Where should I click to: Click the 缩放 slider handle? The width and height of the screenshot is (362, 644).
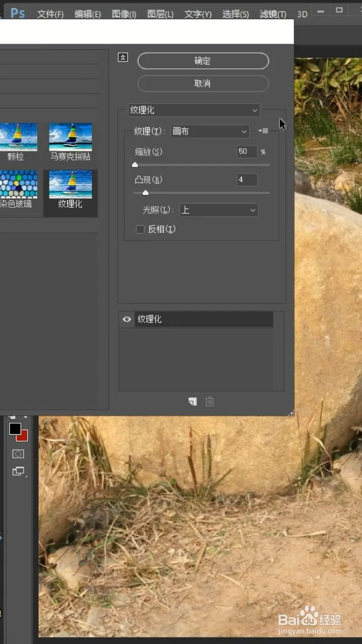tap(135, 165)
